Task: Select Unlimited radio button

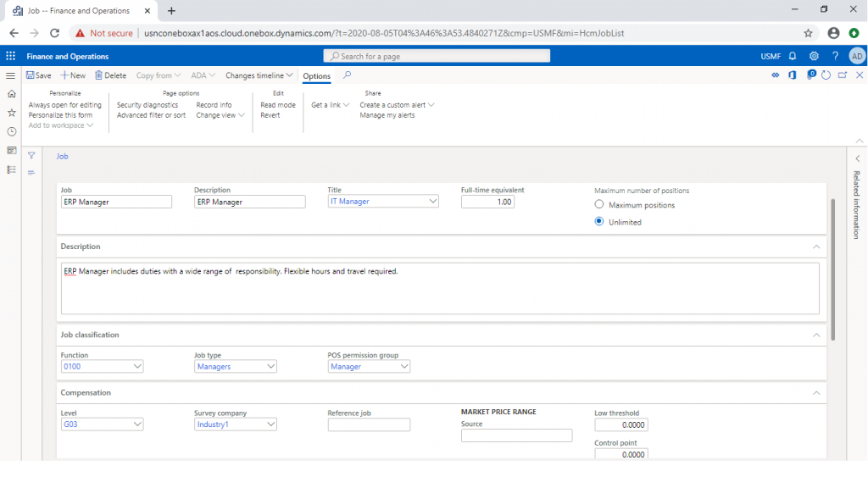Action: (x=599, y=221)
